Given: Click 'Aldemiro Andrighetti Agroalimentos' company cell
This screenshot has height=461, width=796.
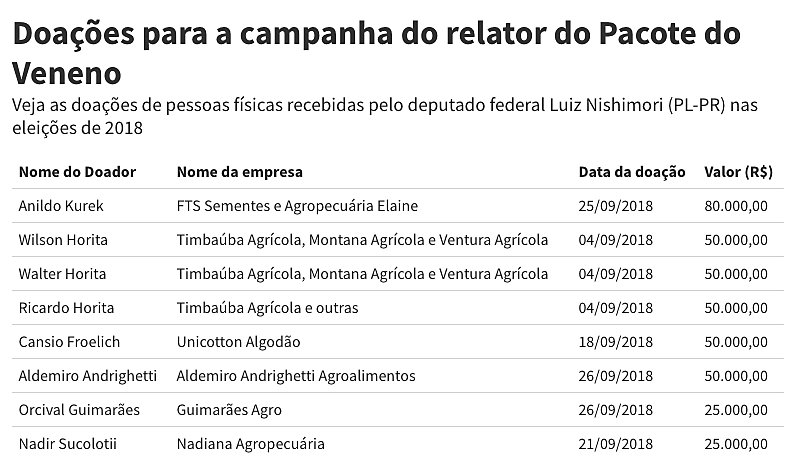Looking at the screenshot, I should (x=296, y=376).
